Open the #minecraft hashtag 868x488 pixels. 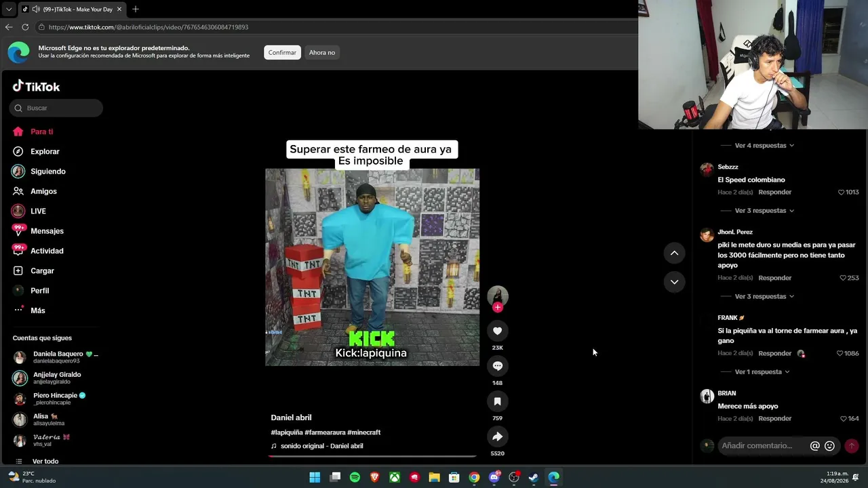click(363, 432)
